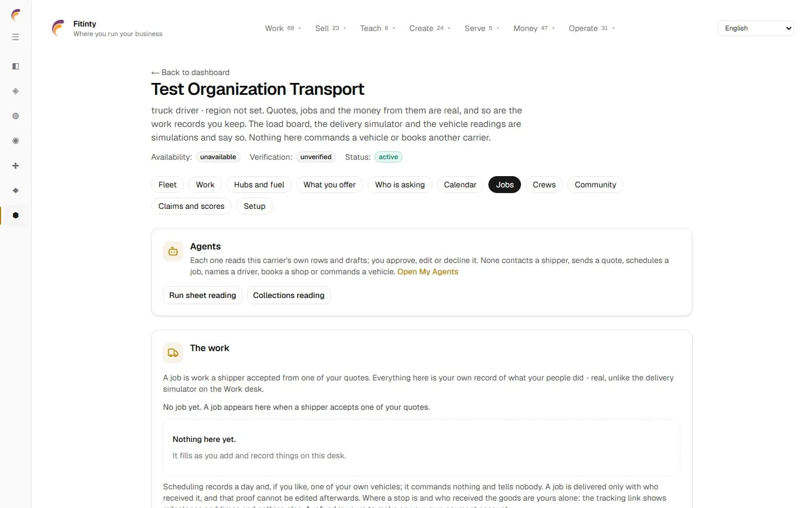Click the Fitinty logo beside brand name
Image resolution: width=812 pixels, height=508 pixels.
(58, 28)
